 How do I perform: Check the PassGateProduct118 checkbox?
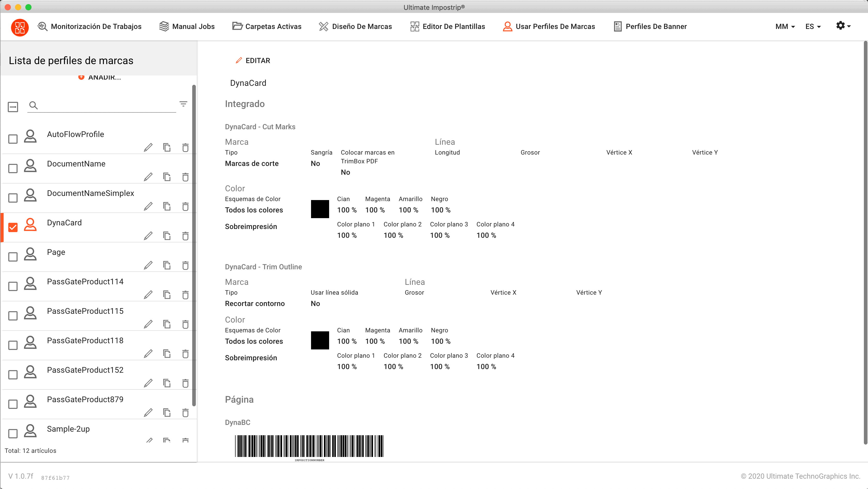[13, 345]
